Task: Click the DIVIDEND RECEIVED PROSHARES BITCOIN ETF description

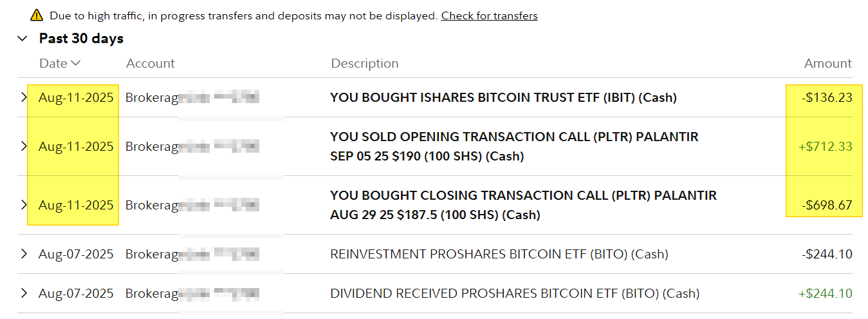Action: click(515, 293)
